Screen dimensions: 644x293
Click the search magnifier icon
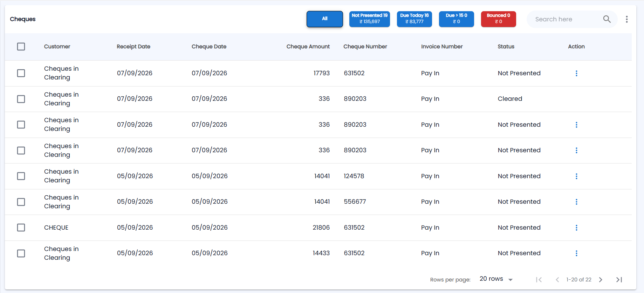pos(607,19)
